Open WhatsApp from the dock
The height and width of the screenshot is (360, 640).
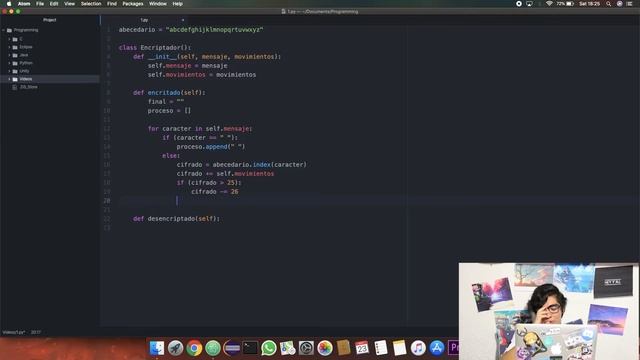[x=269, y=348]
